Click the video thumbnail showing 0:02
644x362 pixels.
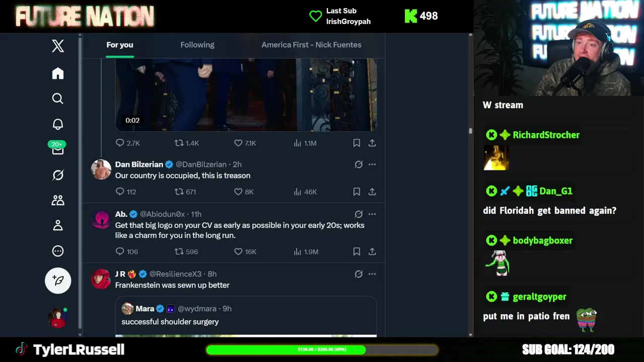[x=246, y=95]
